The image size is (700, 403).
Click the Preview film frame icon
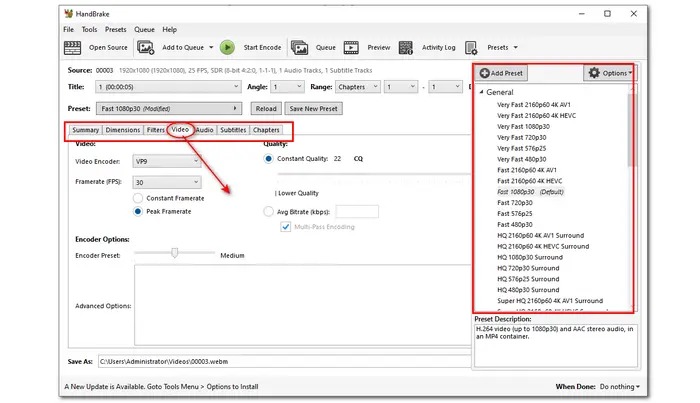coord(351,47)
